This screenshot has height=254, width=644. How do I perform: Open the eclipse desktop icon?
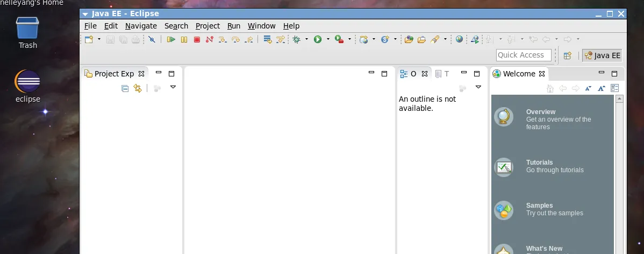coord(27,86)
